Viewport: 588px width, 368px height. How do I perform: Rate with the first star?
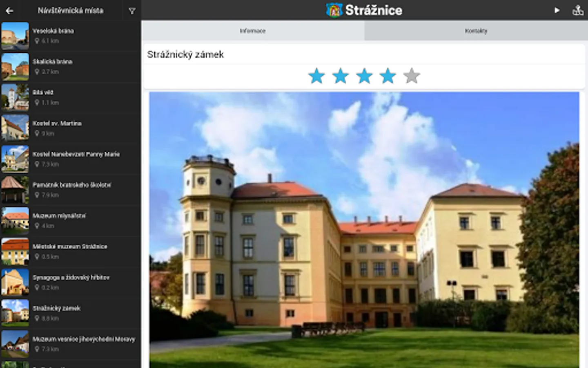click(316, 76)
